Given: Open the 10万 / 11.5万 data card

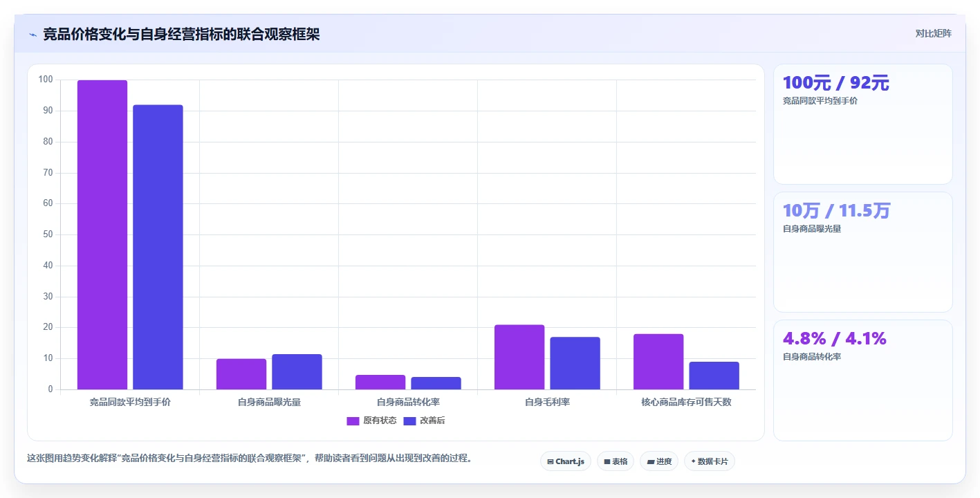Looking at the screenshot, I should click(862, 252).
